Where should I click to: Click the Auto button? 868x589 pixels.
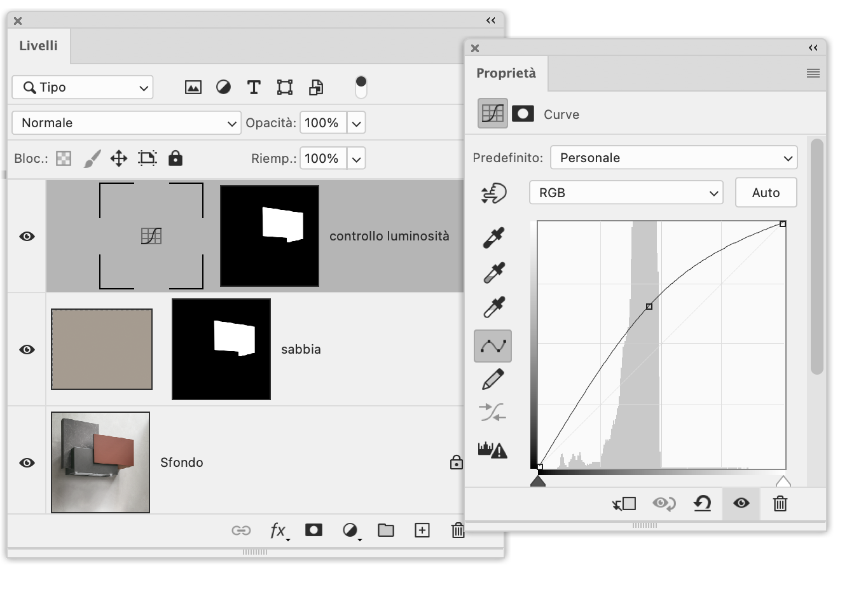pyautogui.click(x=766, y=193)
